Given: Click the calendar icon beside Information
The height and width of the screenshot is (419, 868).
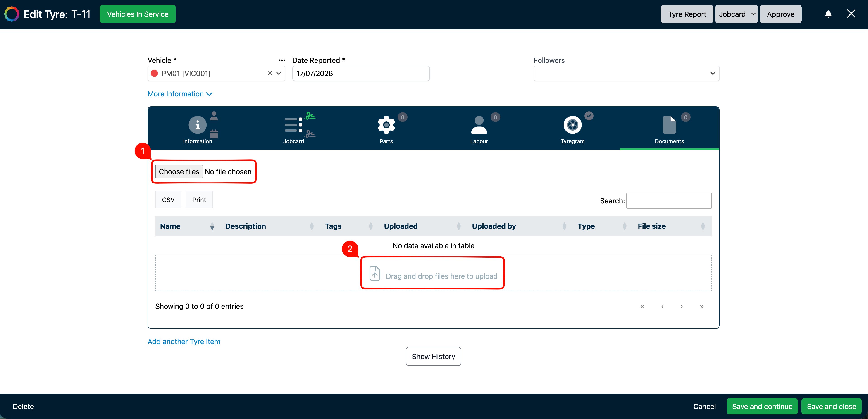Looking at the screenshot, I should (x=214, y=134).
